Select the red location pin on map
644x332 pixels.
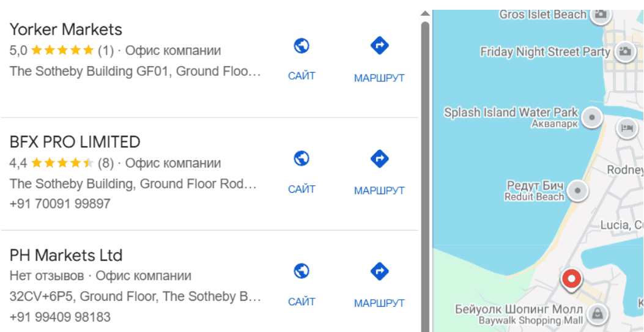point(571,280)
